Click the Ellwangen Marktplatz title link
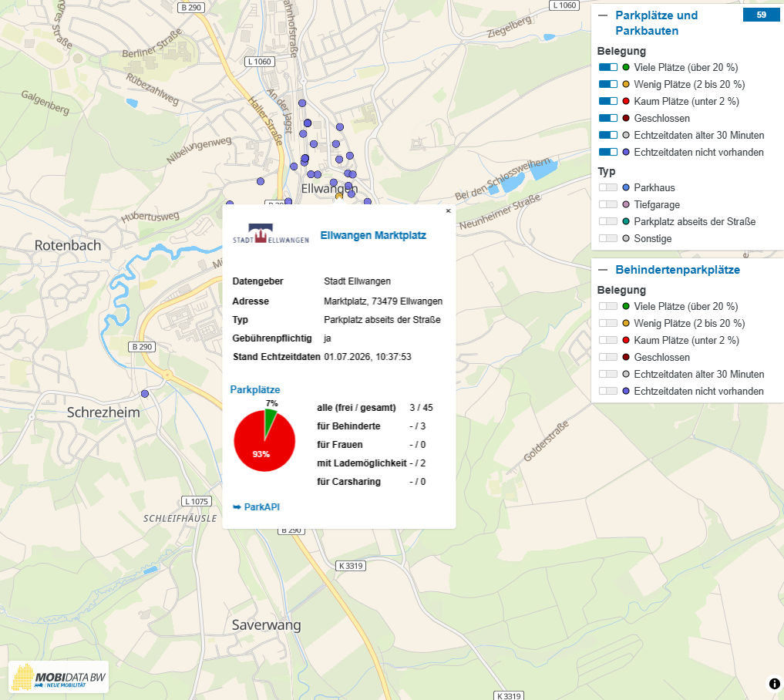Image resolution: width=784 pixels, height=700 pixels. 373,235
